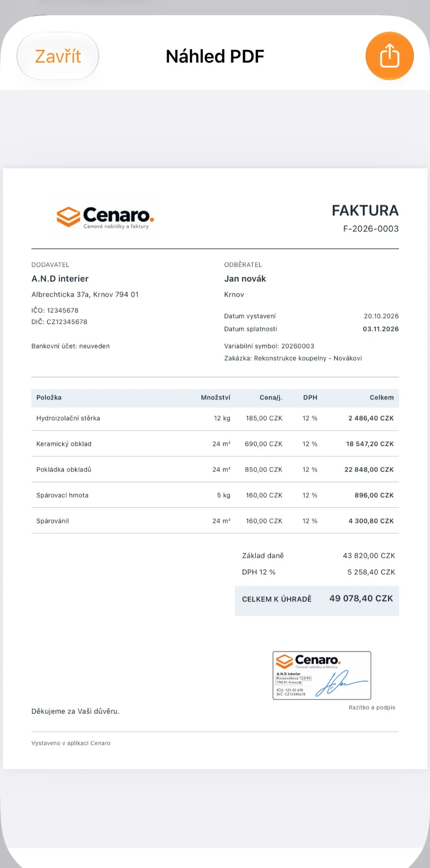Click the total 4 300,80 CZK
Screen dimensions: 430x868
tap(371, 521)
